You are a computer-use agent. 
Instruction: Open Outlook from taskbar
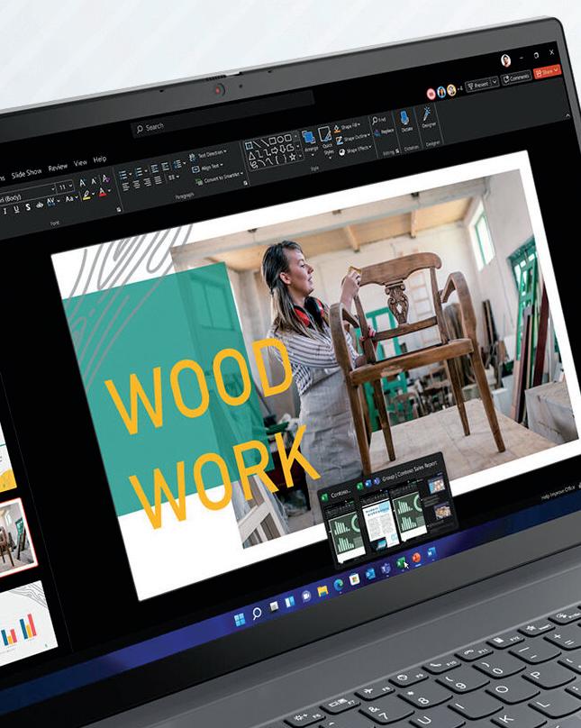[x=370, y=574]
